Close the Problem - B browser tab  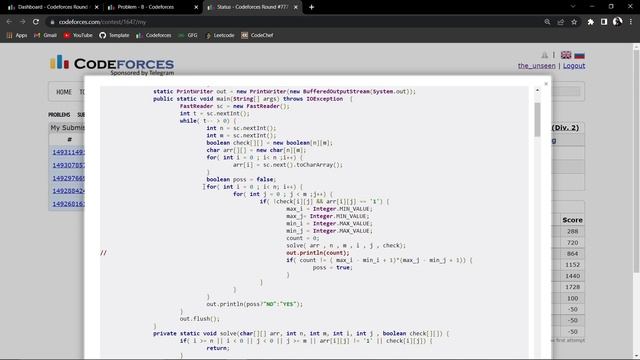196,7
